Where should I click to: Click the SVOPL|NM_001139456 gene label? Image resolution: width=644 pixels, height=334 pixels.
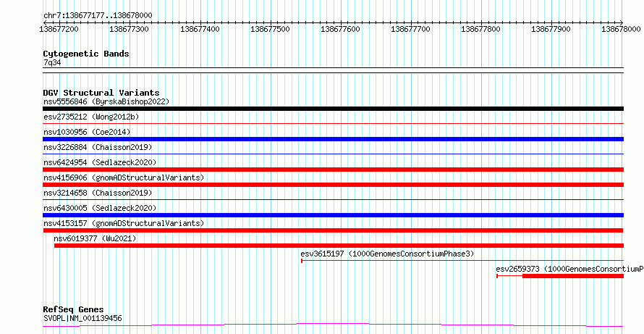pyautogui.click(x=82, y=318)
